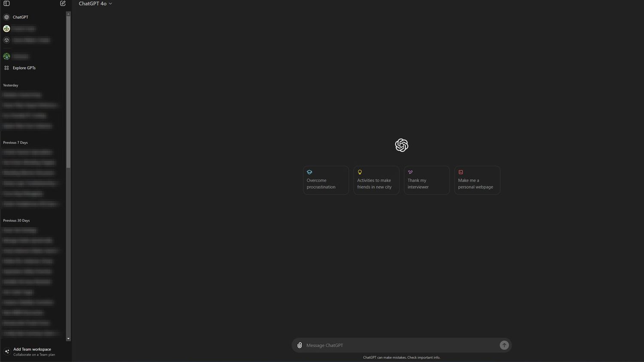
Task: Choose Activities to make friends suggestion
Action: coord(376,180)
